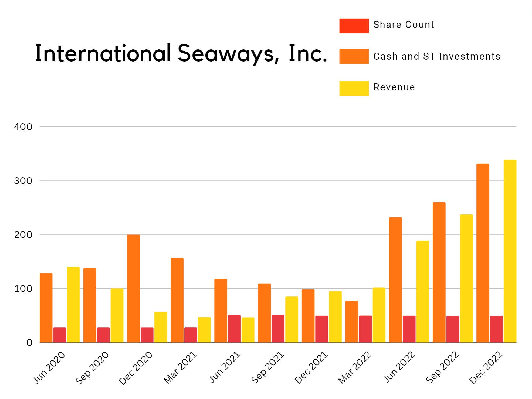Click the 'Dec 2020' x-axis label

pyautogui.click(x=136, y=368)
